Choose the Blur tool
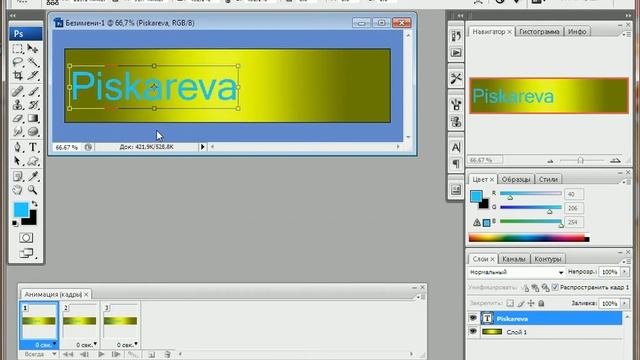The image size is (640, 360). click(18, 131)
